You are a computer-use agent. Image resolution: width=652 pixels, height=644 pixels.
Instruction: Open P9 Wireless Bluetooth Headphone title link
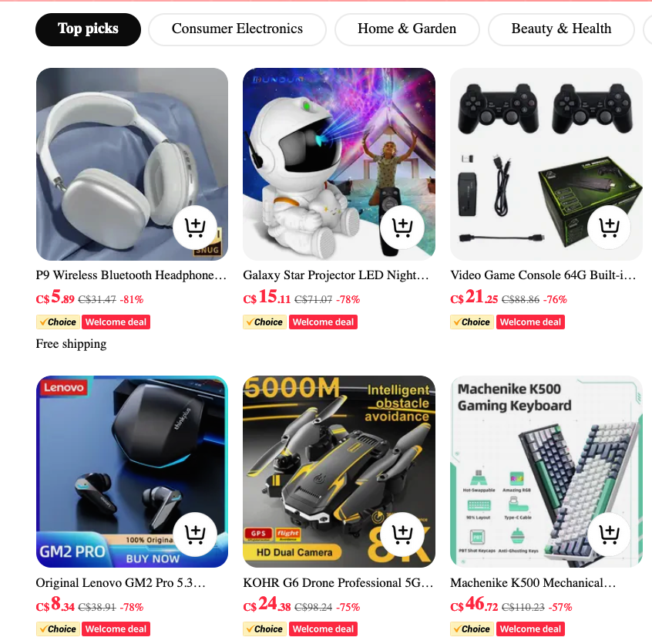[x=131, y=275]
